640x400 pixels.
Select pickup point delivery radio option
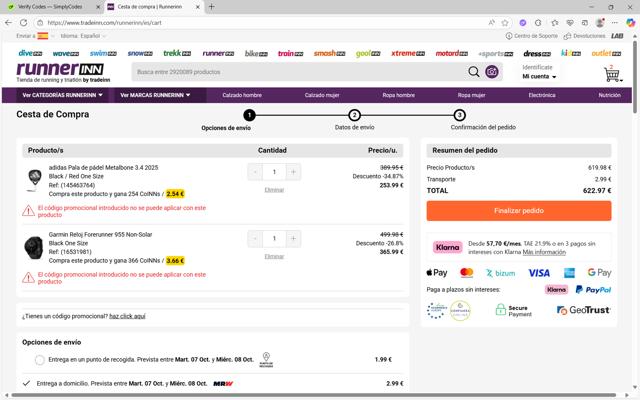(x=40, y=360)
